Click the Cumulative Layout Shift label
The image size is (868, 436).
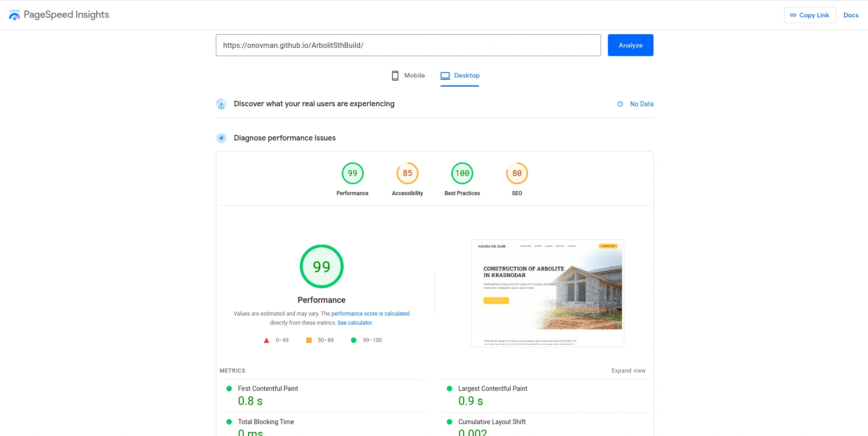point(492,422)
